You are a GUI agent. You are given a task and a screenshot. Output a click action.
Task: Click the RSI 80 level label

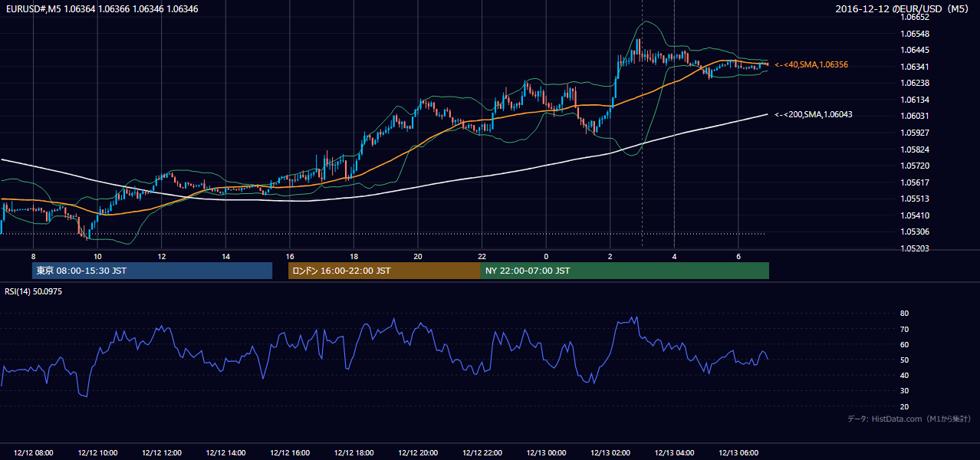904,314
